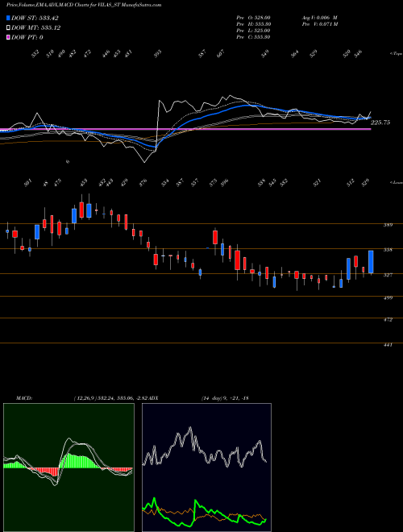Click the dark blue ADX indicator panel
Viewport: 403px width, 532px height.
(206, 468)
